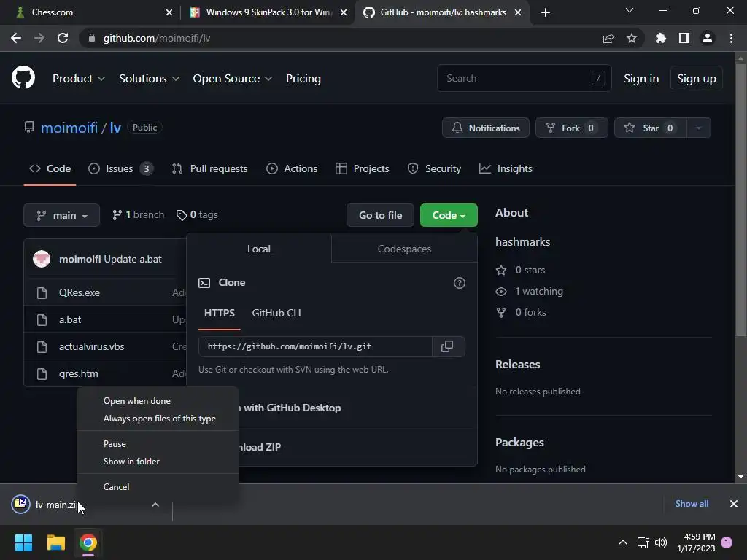This screenshot has width=747, height=560.
Task: Open Pricing link
Action: 303,78
